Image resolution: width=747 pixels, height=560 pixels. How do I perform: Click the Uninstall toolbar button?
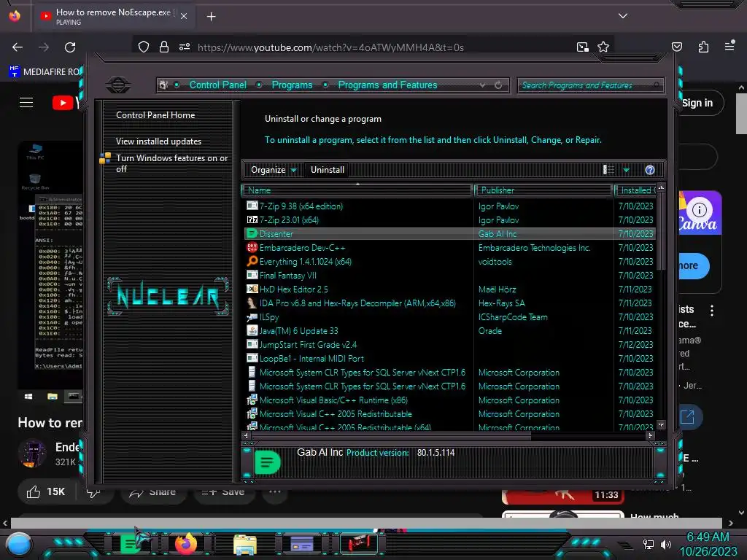point(328,170)
